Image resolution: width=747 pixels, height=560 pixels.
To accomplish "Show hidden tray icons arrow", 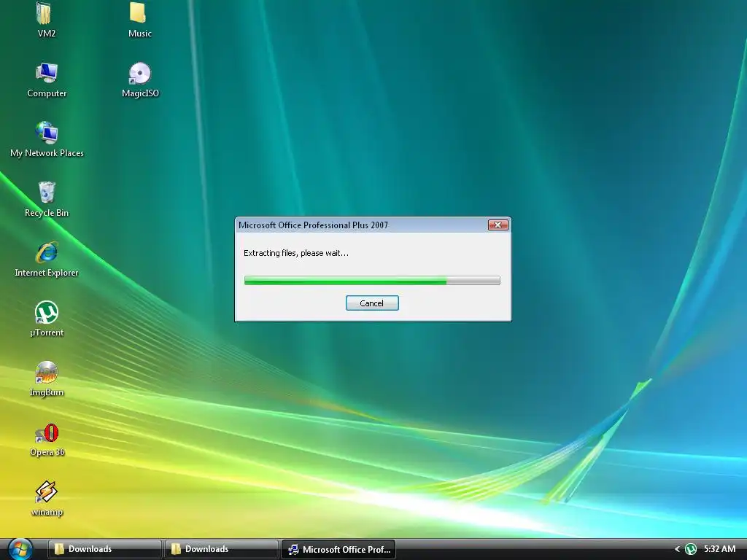I will pyautogui.click(x=676, y=549).
